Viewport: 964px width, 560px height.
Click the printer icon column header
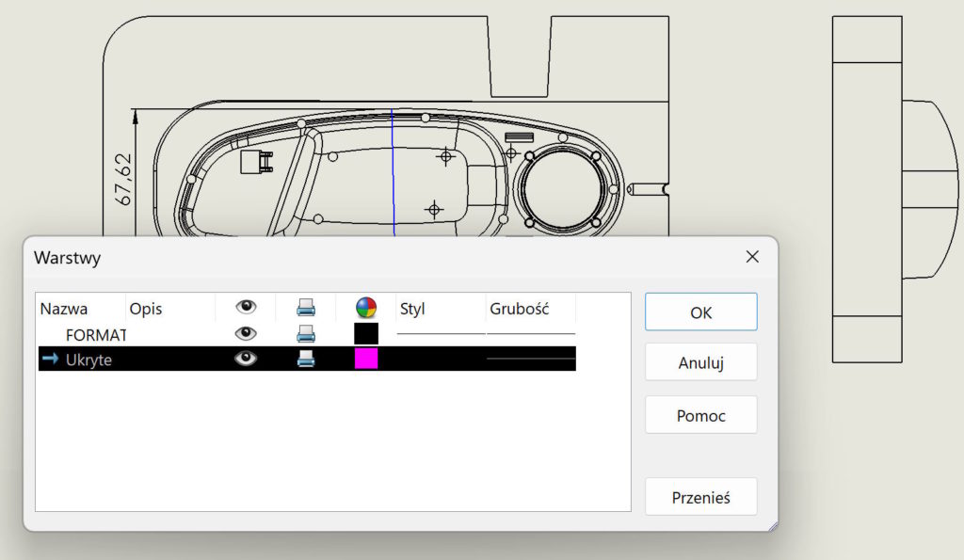click(306, 307)
